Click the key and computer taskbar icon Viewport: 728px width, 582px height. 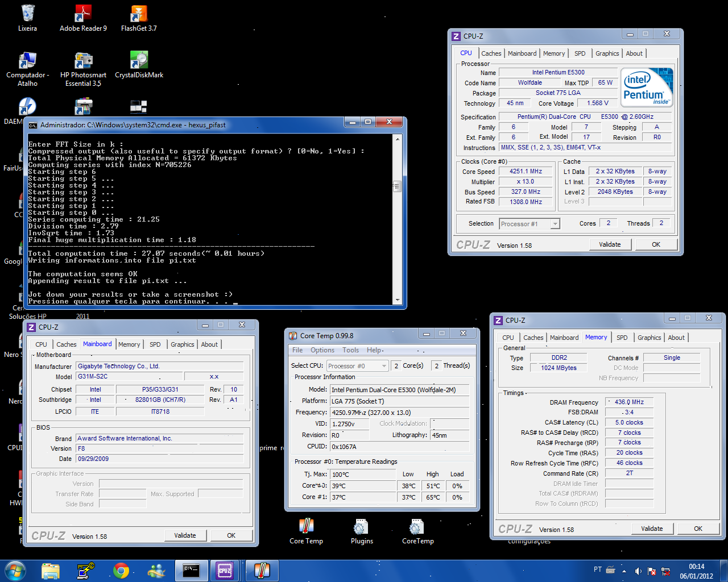pos(86,571)
